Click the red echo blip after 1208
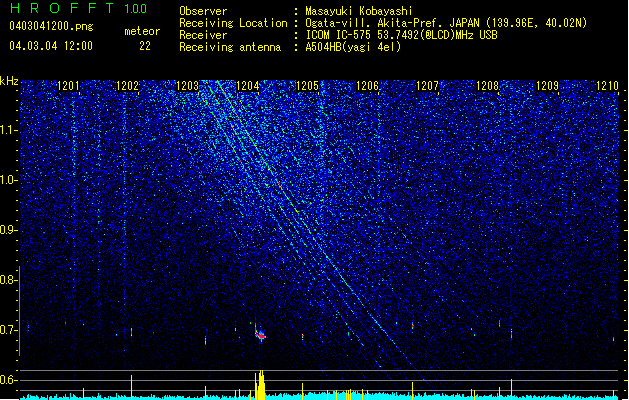 (x=511, y=334)
